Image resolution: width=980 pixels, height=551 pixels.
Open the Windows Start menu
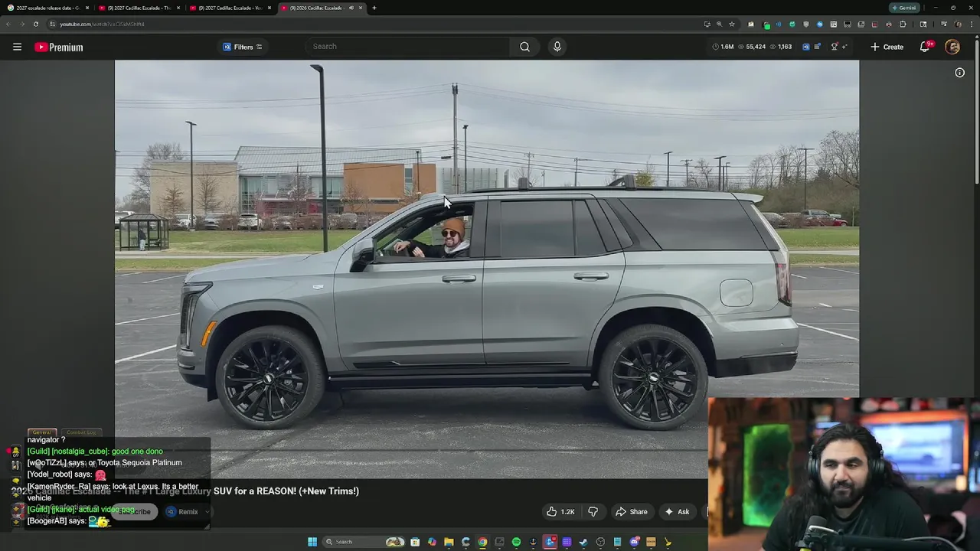[x=312, y=542]
